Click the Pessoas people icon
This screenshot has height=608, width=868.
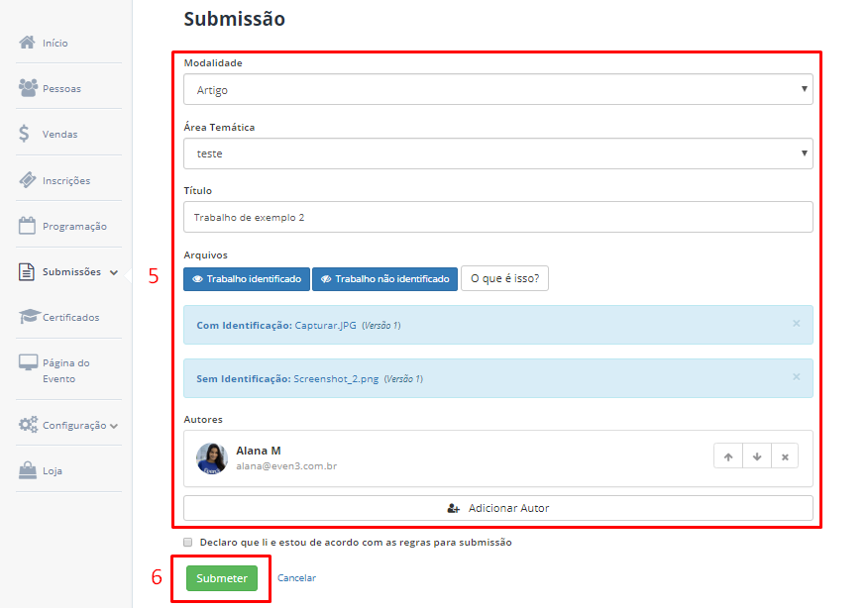point(28,88)
